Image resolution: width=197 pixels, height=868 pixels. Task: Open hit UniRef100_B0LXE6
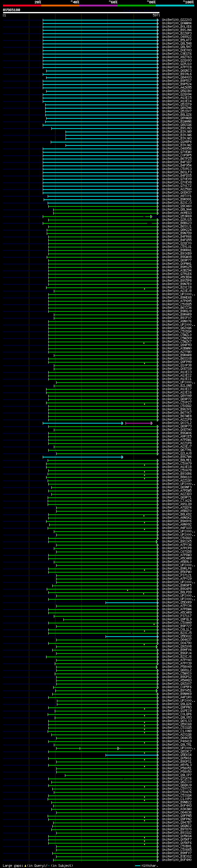click(177, 26)
